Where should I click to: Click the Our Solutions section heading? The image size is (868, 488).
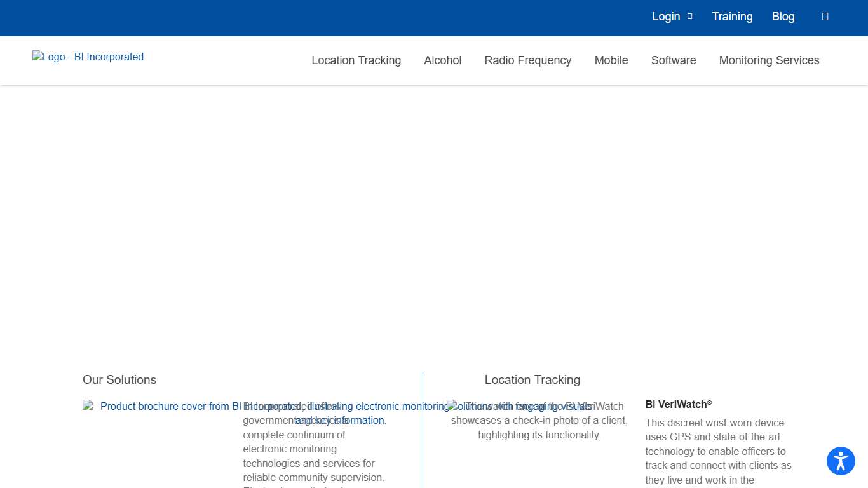tap(119, 380)
